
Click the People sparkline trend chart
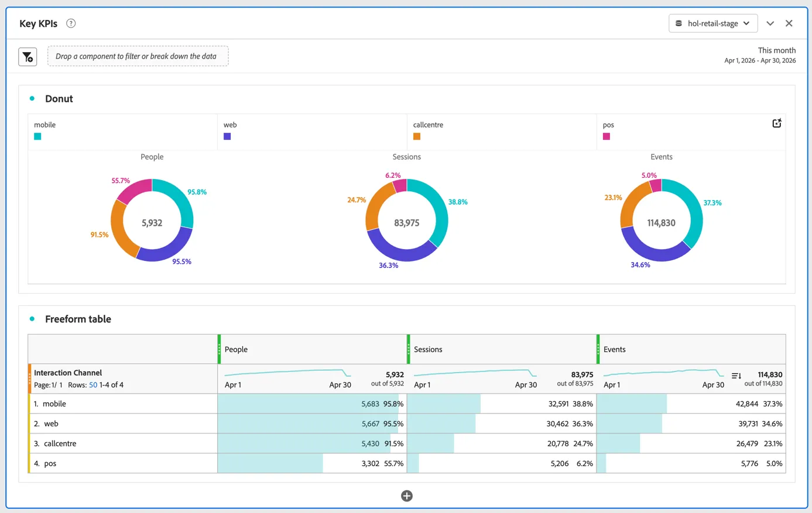(x=287, y=373)
